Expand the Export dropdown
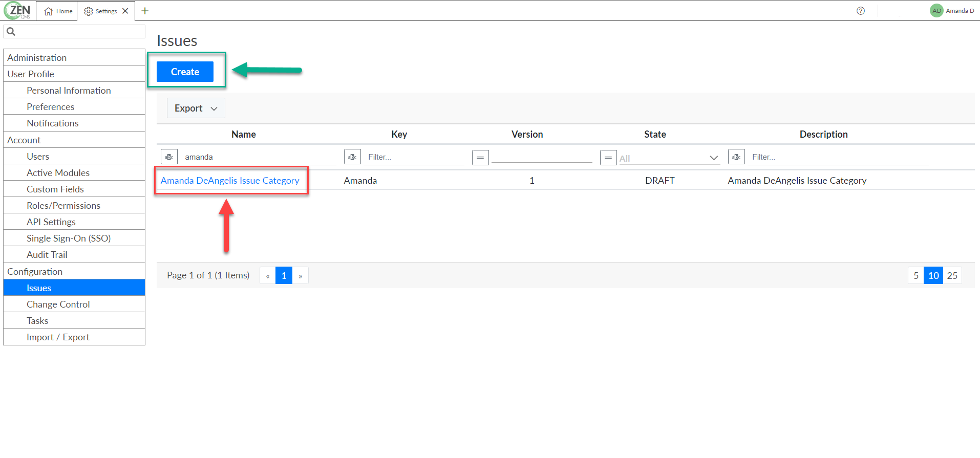The image size is (980, 458). tap(196, 108)
